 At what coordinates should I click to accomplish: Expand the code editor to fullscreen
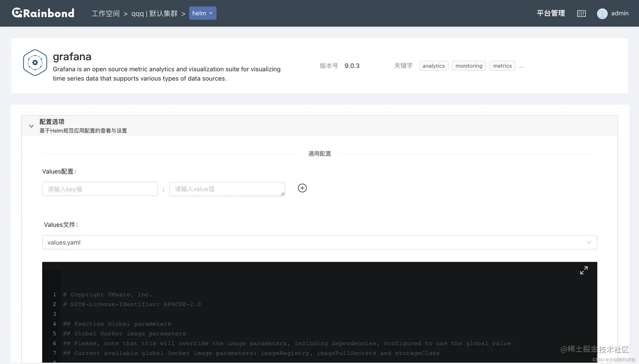[584, 270]
